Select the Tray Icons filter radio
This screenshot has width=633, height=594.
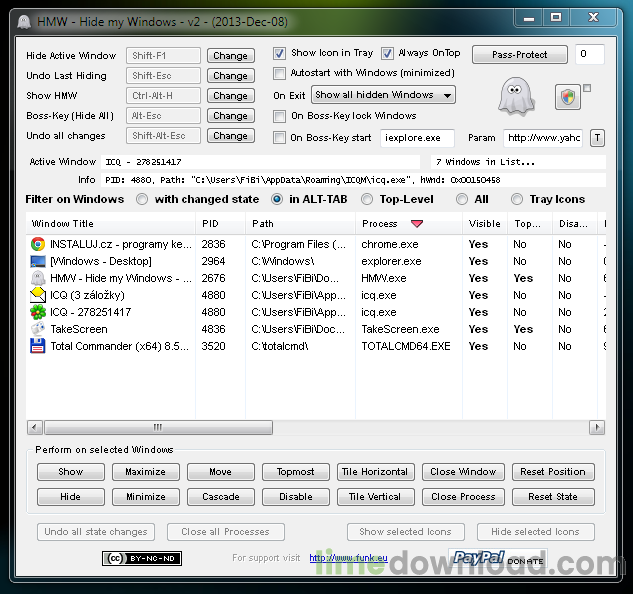[517, 199]
